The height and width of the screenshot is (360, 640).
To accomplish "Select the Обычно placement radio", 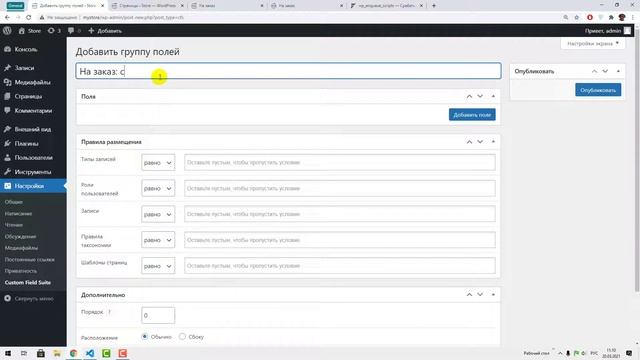I will coord(144,336).
